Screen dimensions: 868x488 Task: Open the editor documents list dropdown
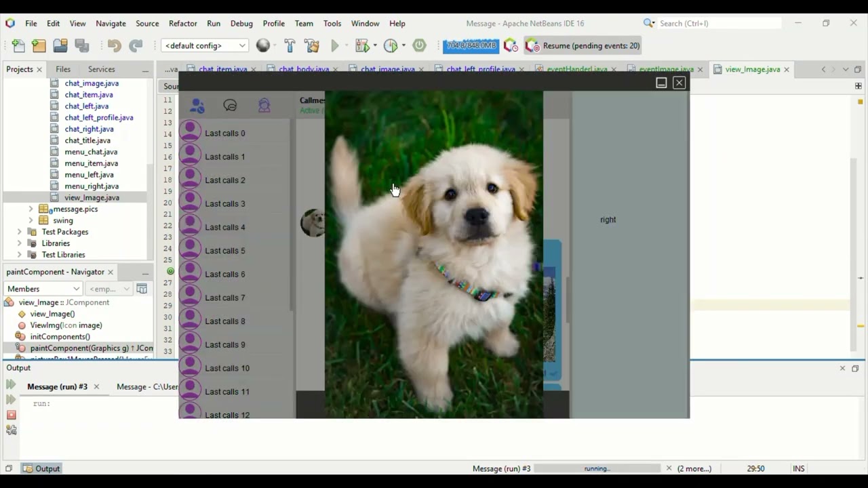tap(846, 69)
